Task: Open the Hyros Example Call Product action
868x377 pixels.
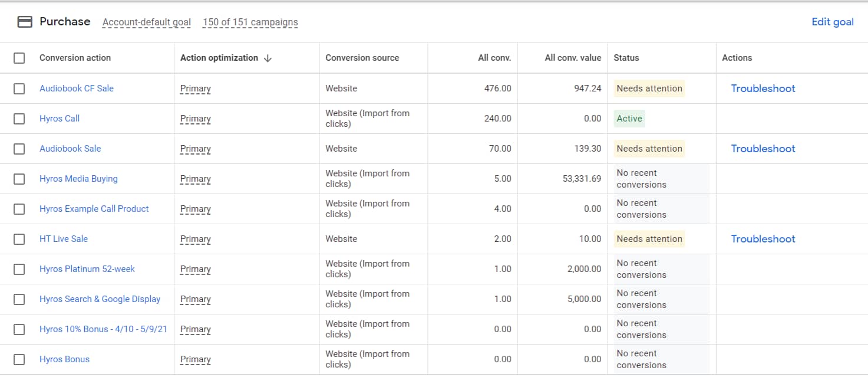Action: [x=94, y=209]
